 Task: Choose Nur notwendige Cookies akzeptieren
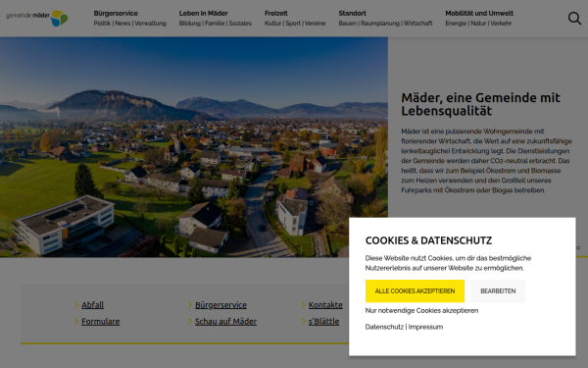(421, 310)
